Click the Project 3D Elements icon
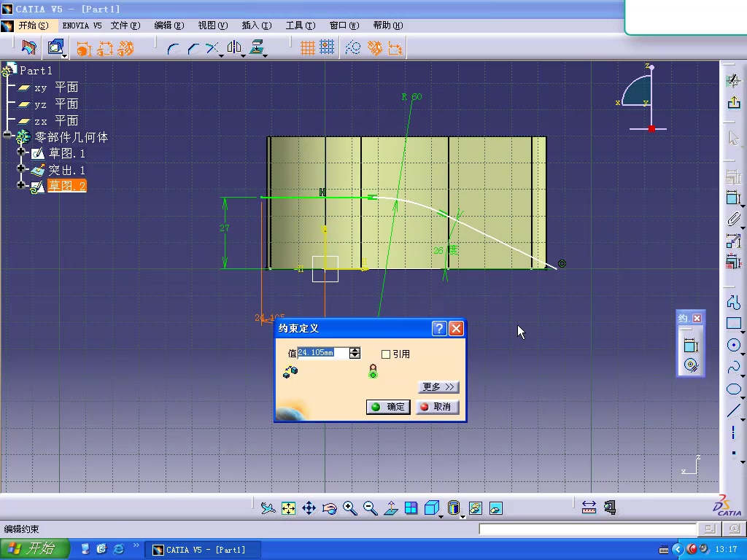Screen dimensions: 747x560 click(256, 48)
